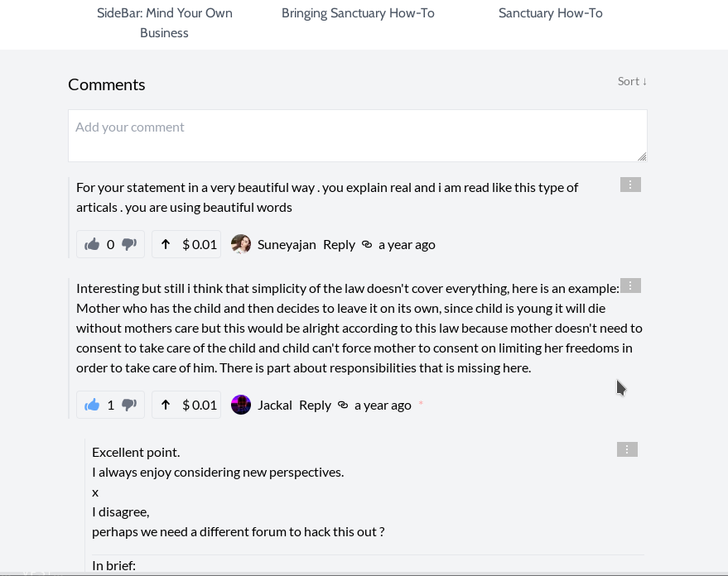728x576 pixels.
Task: Reply to Jackal's comment
Action: [315, 405]
